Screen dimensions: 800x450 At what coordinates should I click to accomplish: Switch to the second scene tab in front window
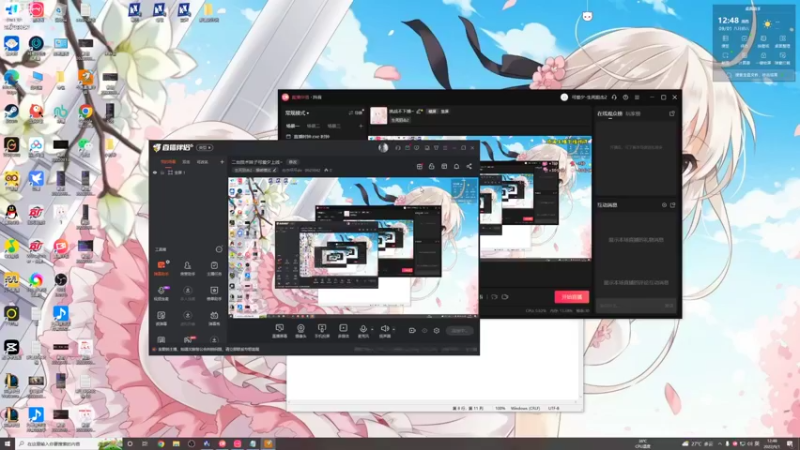186,162
